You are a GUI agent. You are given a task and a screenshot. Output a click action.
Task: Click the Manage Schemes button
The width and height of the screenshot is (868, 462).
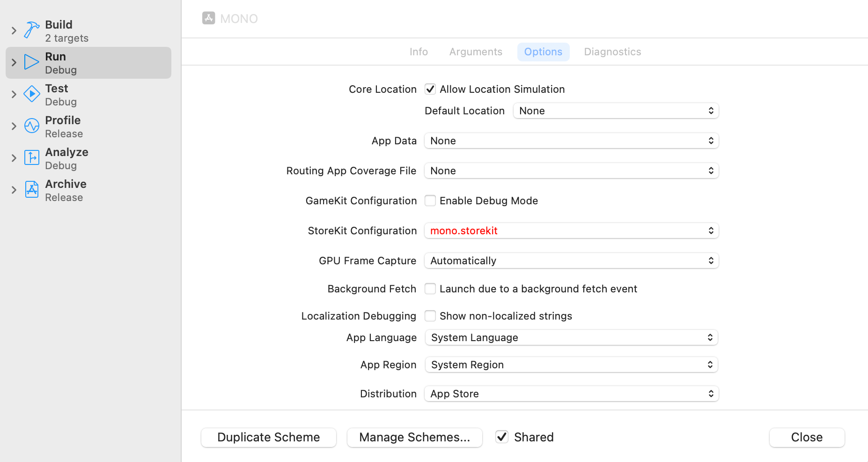[414, 437]
